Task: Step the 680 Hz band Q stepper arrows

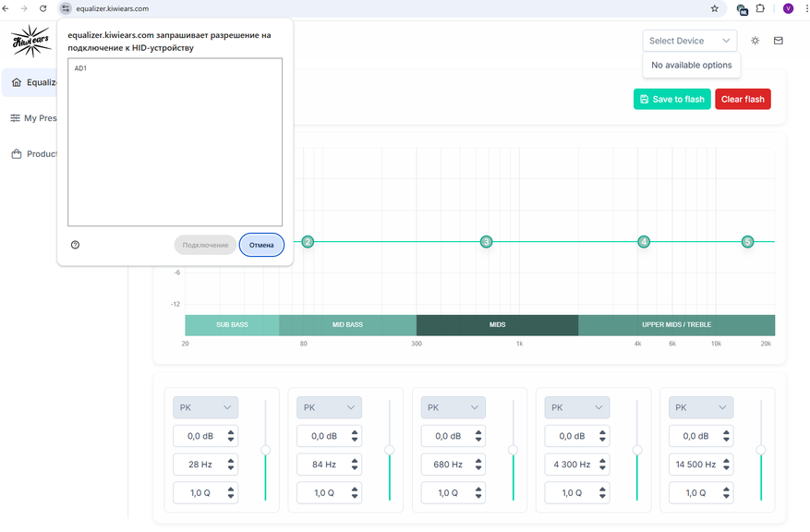Action: click(478, 492)
